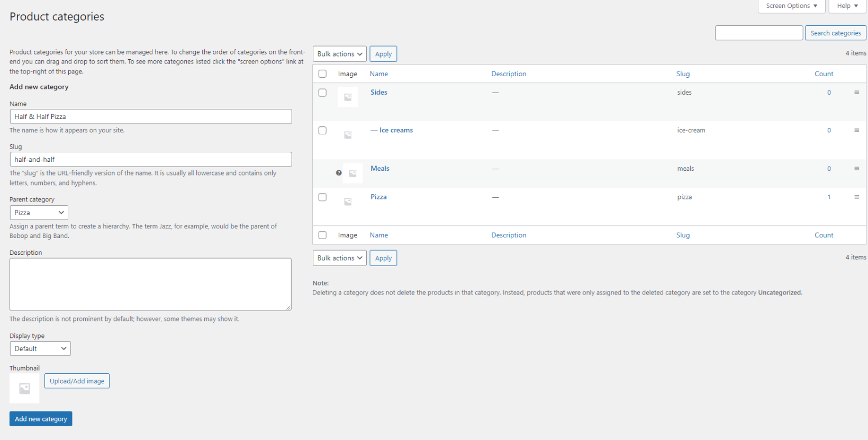This screenshot has width=868, height=440.
Task: Open the Meals category link
Action: point(379,169)
